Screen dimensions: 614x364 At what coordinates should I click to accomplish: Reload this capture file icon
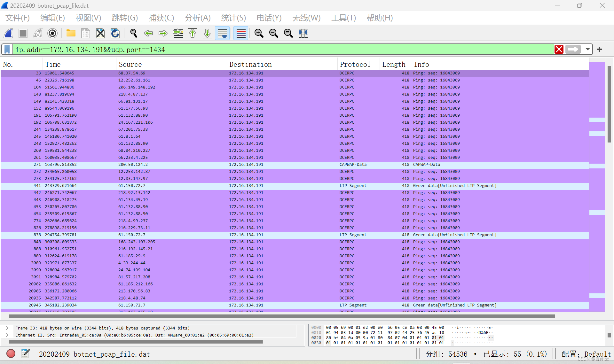pos(115,33)
